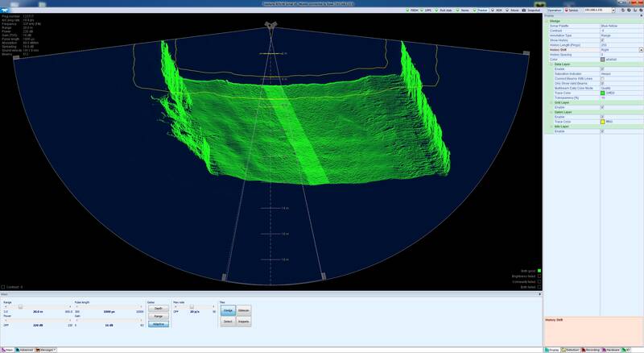Image resolution: width=644 pixels, height=353 pixels.
Task: Collapse the Data Layer section
Action: point(551,64)
